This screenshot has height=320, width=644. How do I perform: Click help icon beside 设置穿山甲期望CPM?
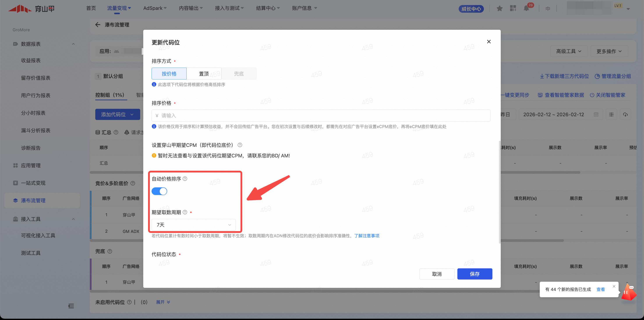tap(240, 145)
